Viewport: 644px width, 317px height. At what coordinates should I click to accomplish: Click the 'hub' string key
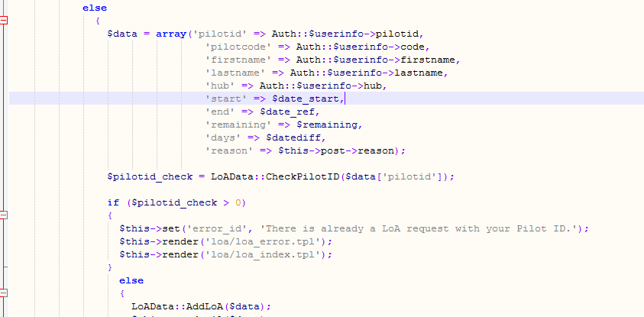coord(220,86)
